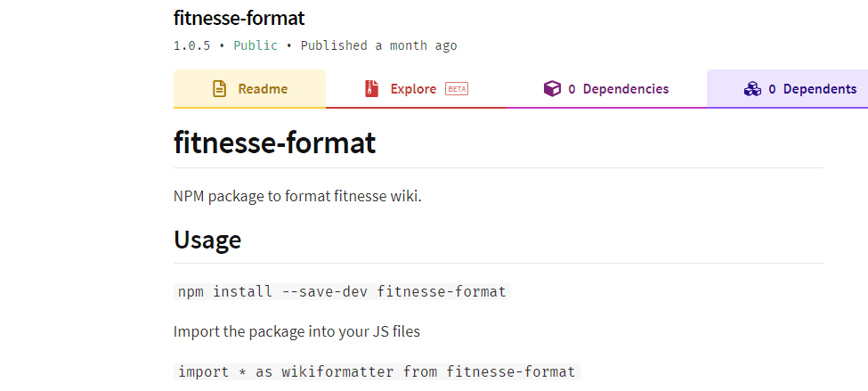Click the large fitnesse-format readme heading
Screen dimensions: 868x391
click(274, 143)
